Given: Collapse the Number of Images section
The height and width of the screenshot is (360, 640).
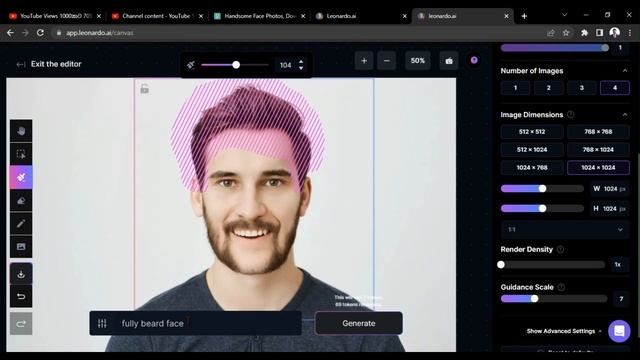Looking at the screenshot, I should pyautogui.click(x=625, y=71).
